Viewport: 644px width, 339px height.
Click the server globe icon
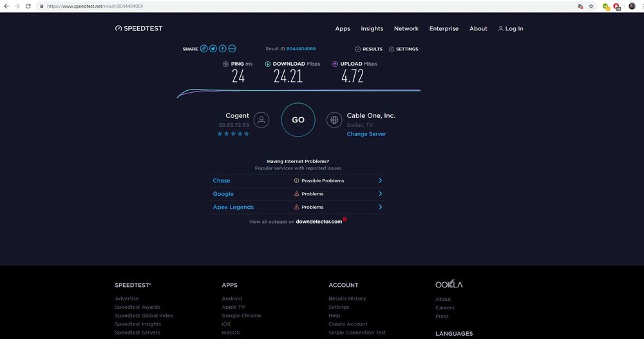(x=334, y=120)
